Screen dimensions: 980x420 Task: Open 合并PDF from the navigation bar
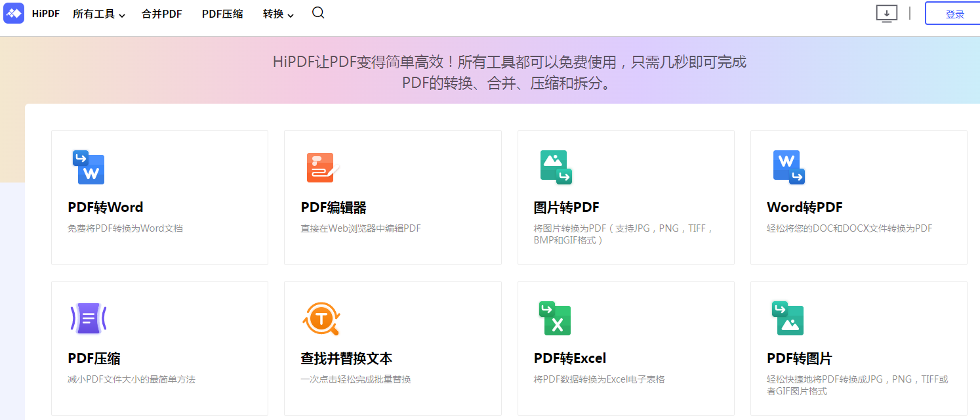tap(161, 14)
